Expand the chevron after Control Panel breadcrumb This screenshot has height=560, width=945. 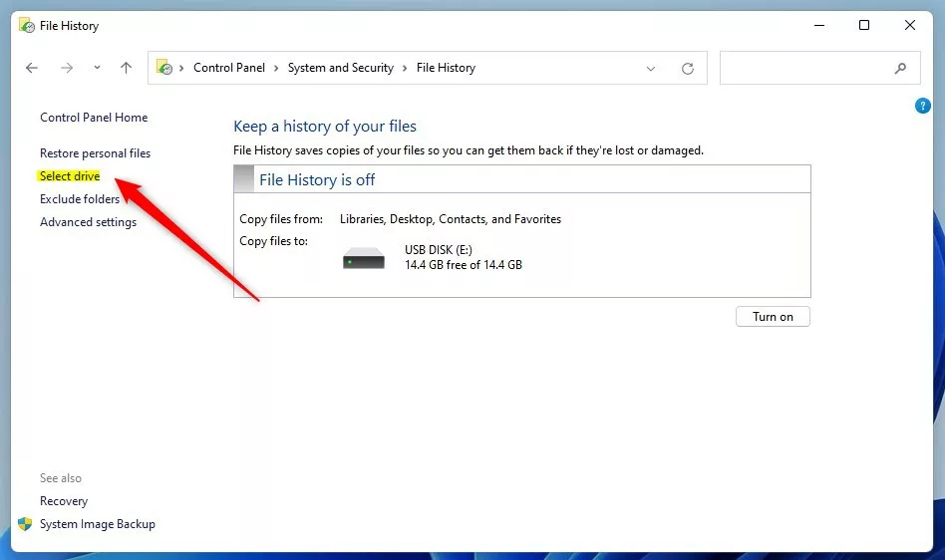pyautogui.click(x=276, y=68)
